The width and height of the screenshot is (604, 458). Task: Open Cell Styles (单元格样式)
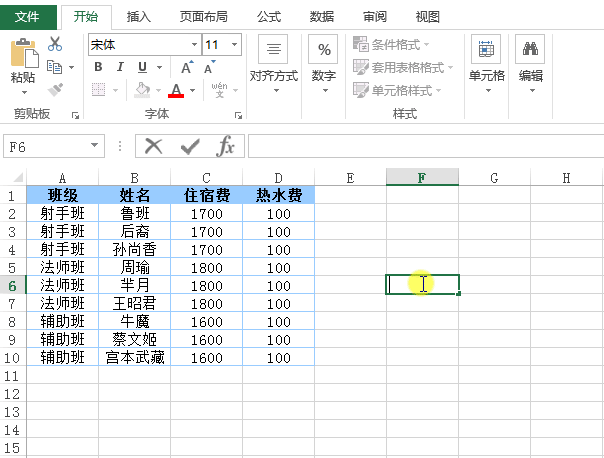397,91
